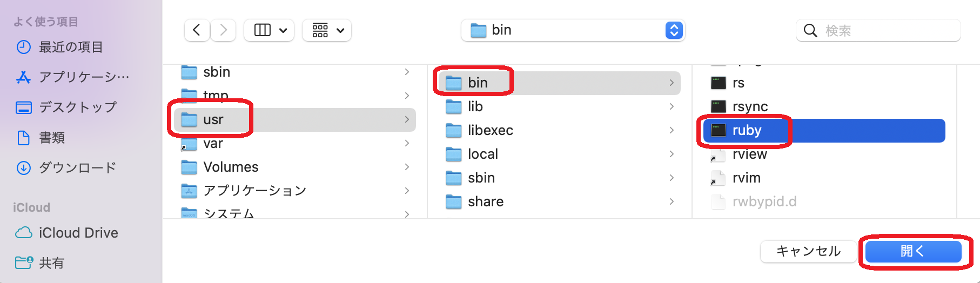Image resolution: width=980 pixels, height=283 pixels.
Task: Select the ruby executable file
Action: [x=747, y=130]
